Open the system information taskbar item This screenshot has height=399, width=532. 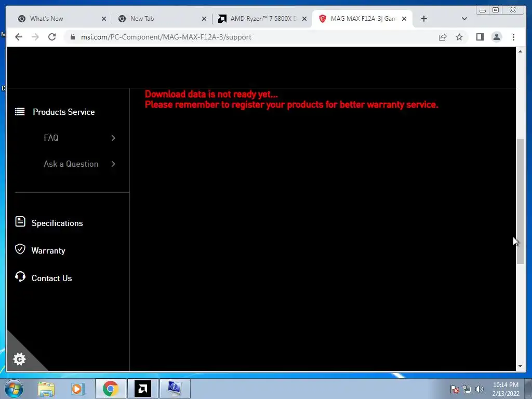175,389
